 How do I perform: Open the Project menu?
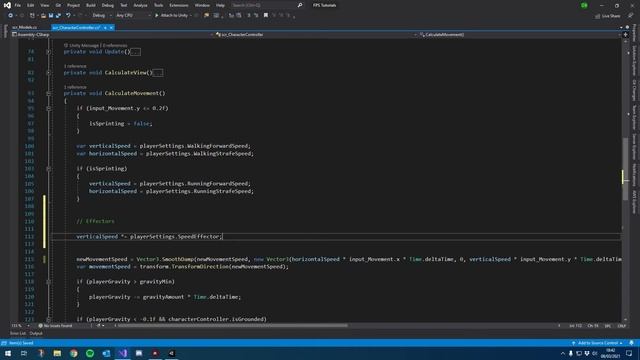pos(73,5)
